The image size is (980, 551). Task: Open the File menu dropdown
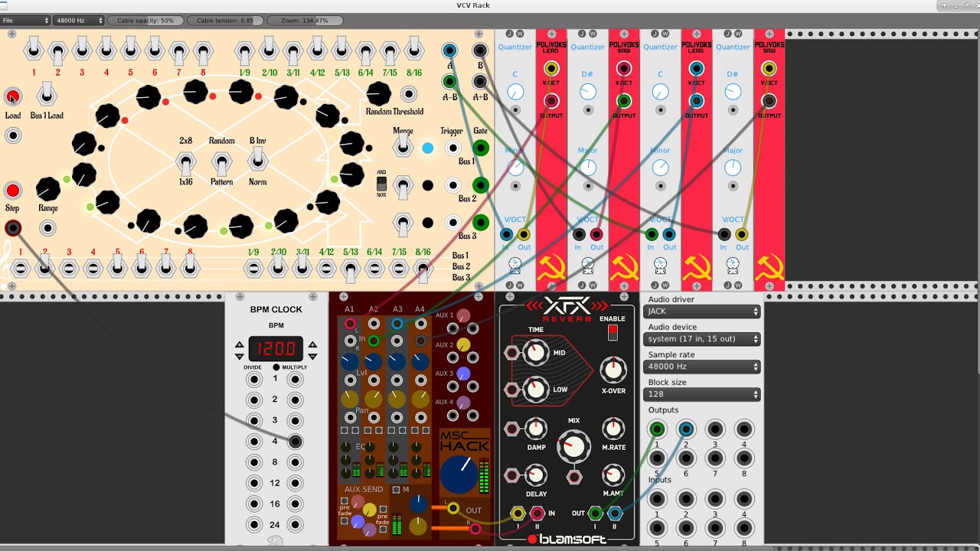click(x=25, y=21)
